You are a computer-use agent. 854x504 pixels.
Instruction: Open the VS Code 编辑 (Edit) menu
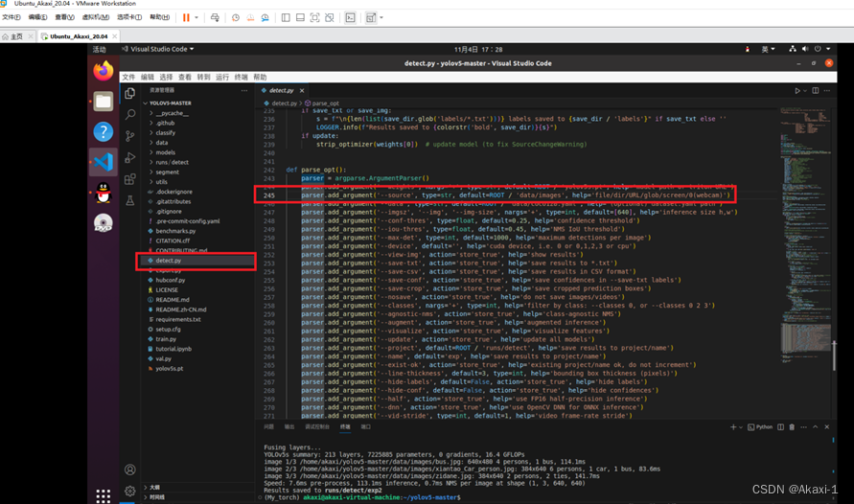coord(148,78)
